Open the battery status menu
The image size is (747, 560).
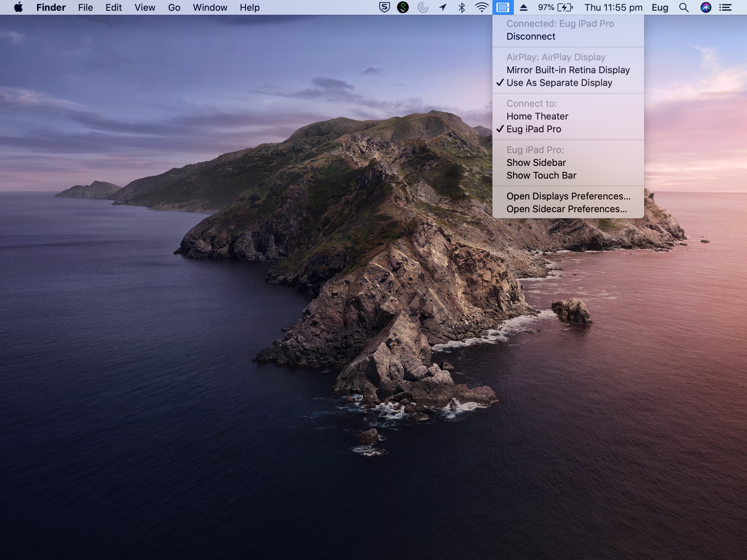click(x=556, y=7)
